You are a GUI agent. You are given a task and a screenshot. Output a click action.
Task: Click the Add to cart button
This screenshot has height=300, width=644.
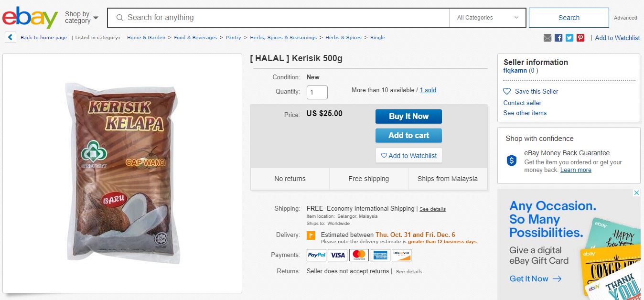point(408,136)
